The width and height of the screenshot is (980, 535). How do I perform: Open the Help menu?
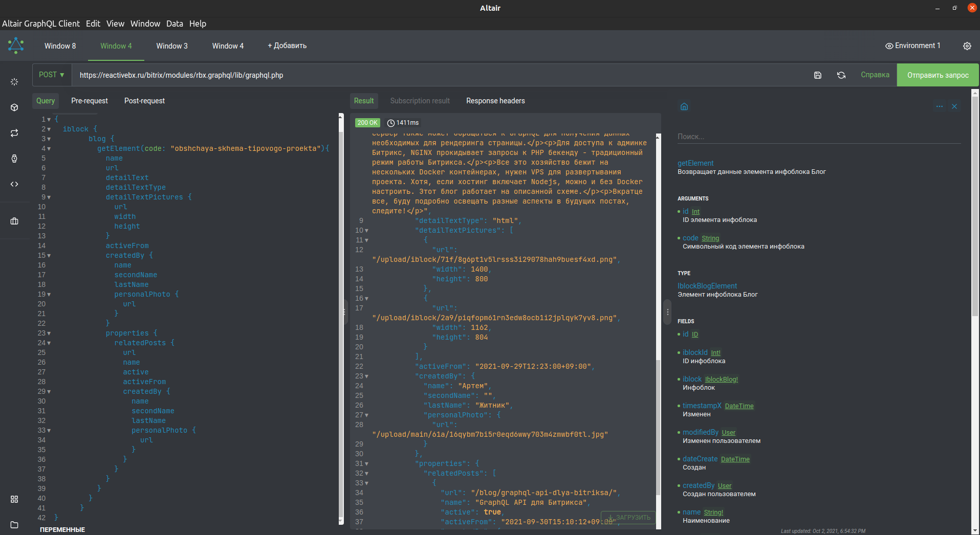[x=198, y=24]
